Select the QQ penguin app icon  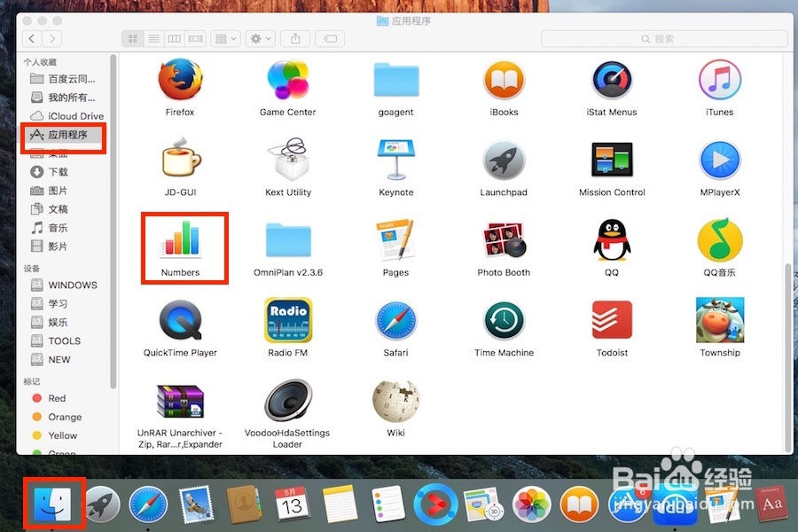click(x=612, y=239)
